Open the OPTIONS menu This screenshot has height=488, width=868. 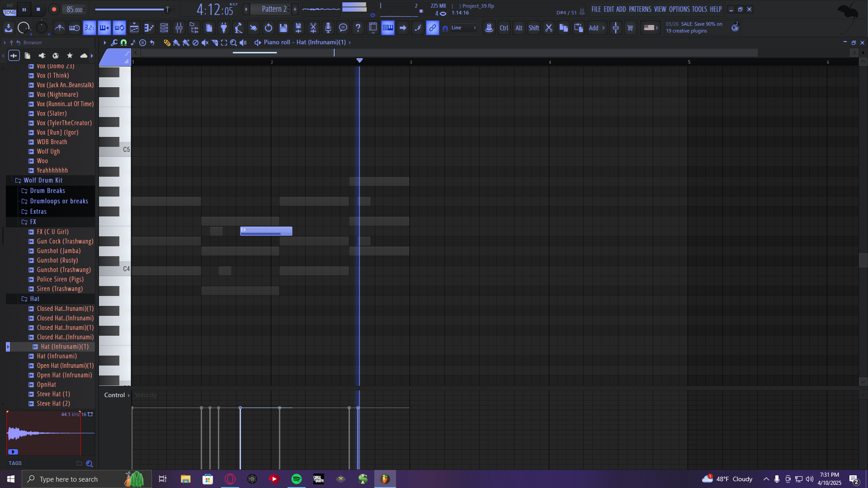(679, 9)
